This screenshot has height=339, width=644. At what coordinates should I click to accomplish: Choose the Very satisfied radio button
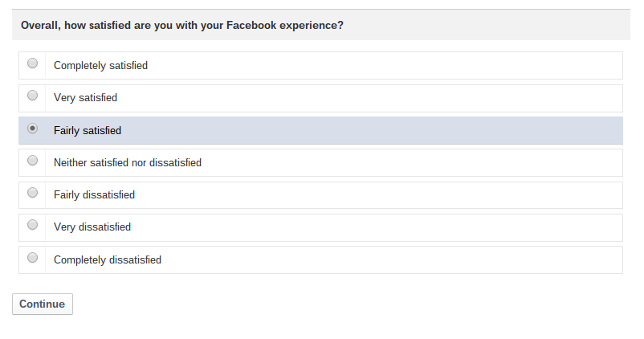click(x=32, y=96)
